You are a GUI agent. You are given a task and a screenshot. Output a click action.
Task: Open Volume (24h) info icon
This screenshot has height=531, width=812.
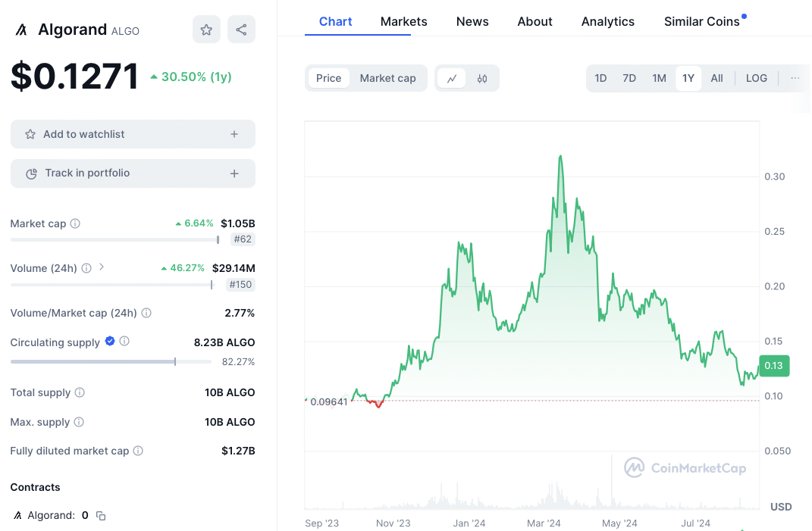point(86,268)
